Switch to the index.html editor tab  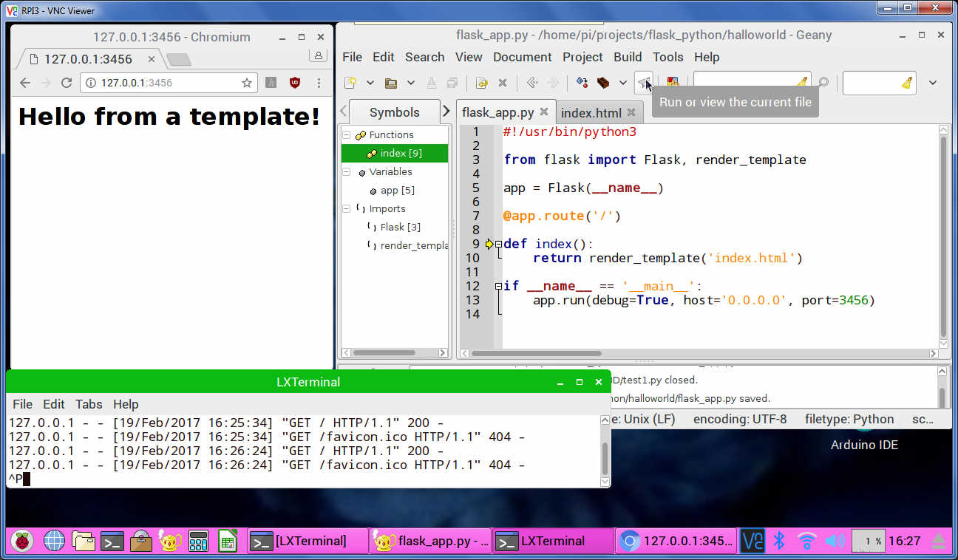(591, 113)
